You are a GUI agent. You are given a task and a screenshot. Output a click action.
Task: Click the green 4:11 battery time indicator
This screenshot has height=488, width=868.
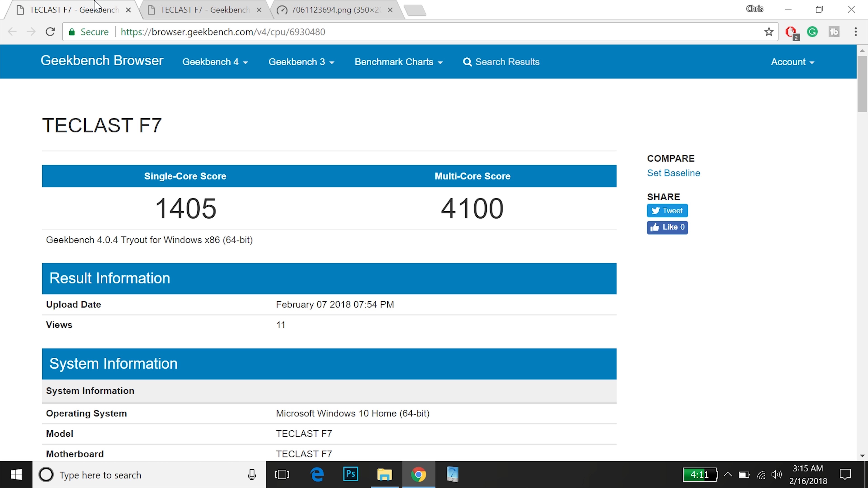(700, 475)
